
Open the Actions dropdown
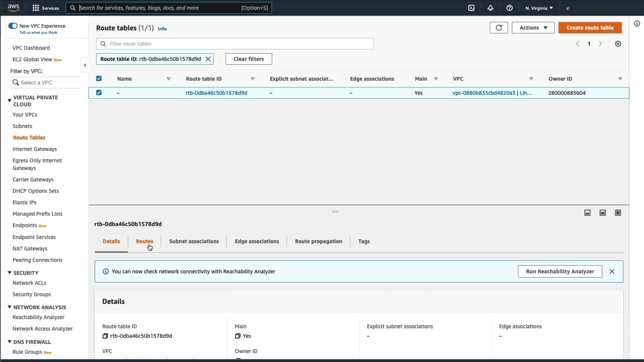(x=533, y=28)
